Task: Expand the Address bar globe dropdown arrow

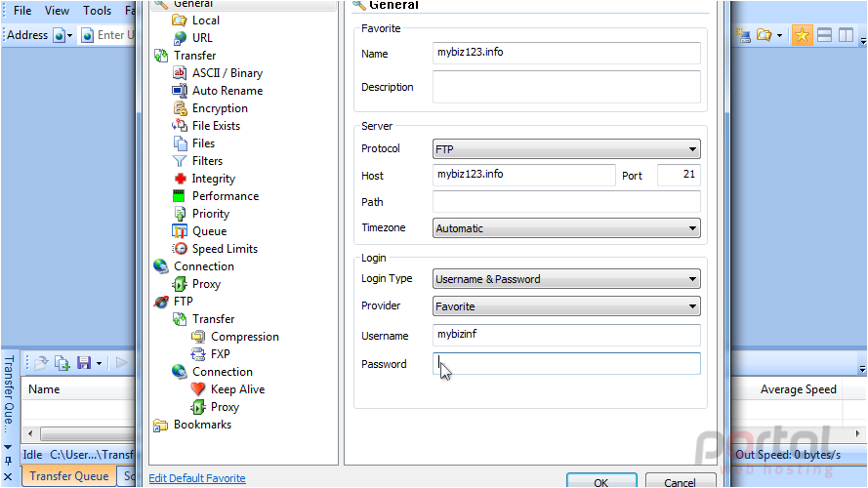Action: [69, 36]
